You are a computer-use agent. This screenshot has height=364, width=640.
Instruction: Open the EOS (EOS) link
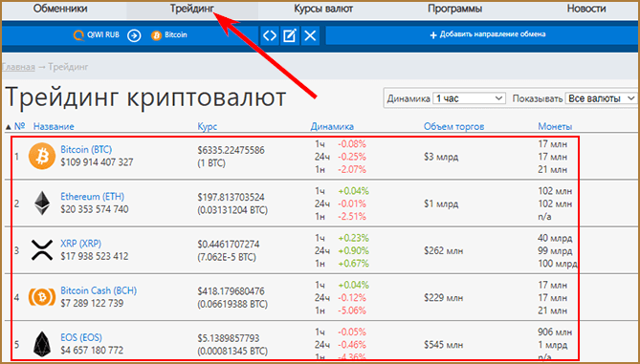point(80,337)
